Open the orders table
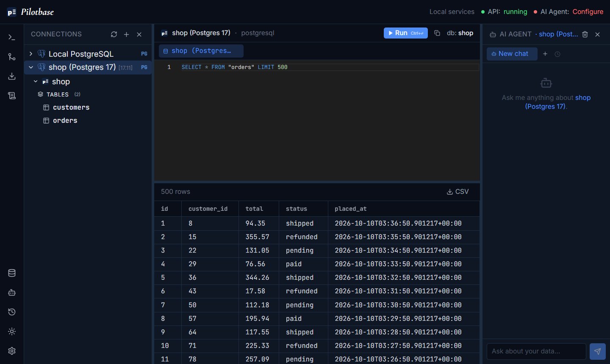Image resolution: width=610 pixels, height=364 pixels. (65, 121)
